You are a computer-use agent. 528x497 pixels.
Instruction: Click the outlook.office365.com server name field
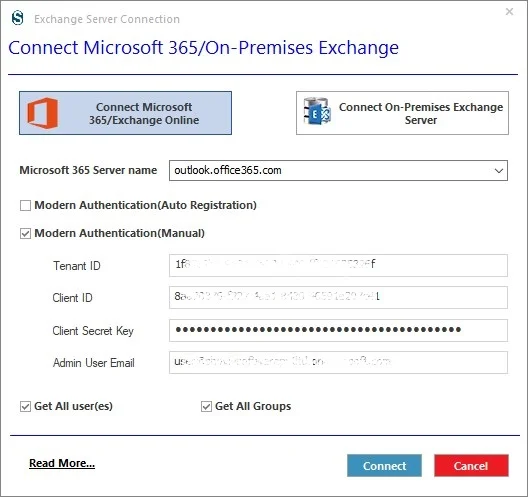point(338,170)
